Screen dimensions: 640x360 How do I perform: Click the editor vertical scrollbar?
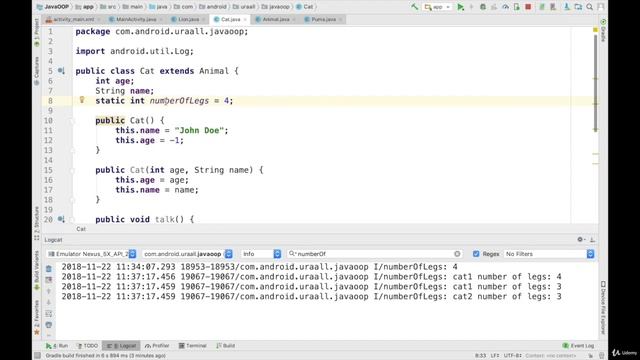[x=596, y=82]
